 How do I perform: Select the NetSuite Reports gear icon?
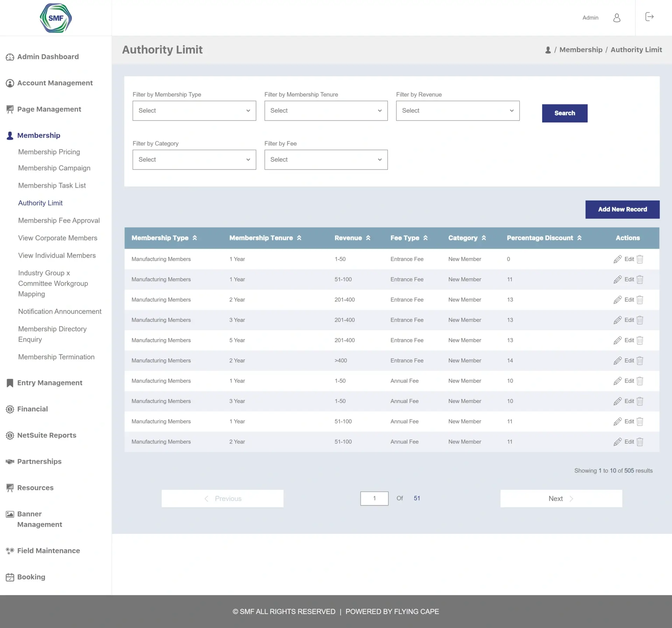10,435
